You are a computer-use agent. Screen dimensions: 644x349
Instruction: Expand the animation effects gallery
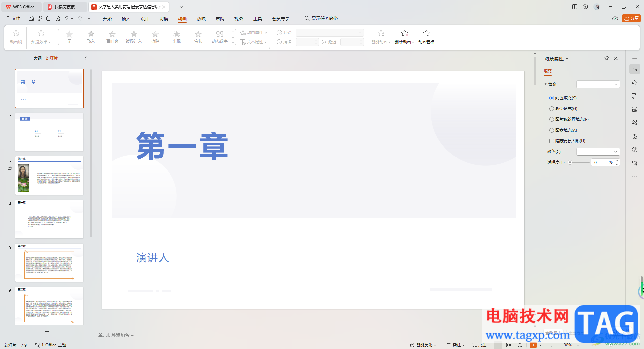click(233, 42)
